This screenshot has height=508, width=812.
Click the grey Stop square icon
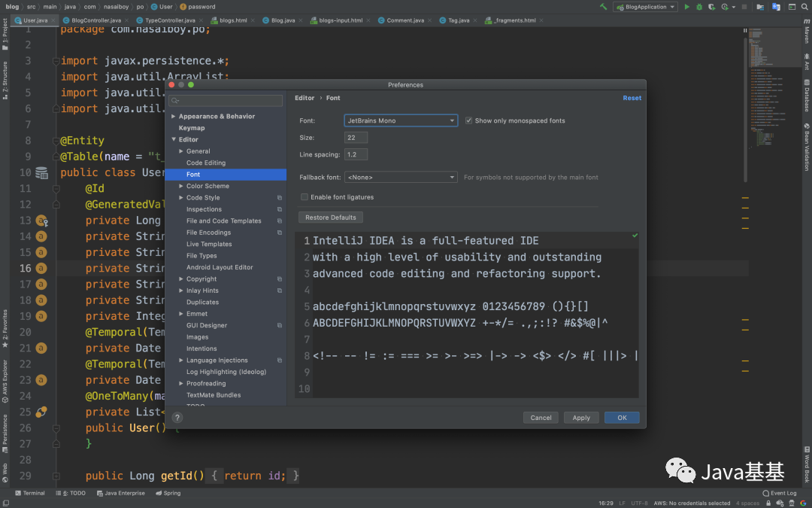tap(744, 7)
